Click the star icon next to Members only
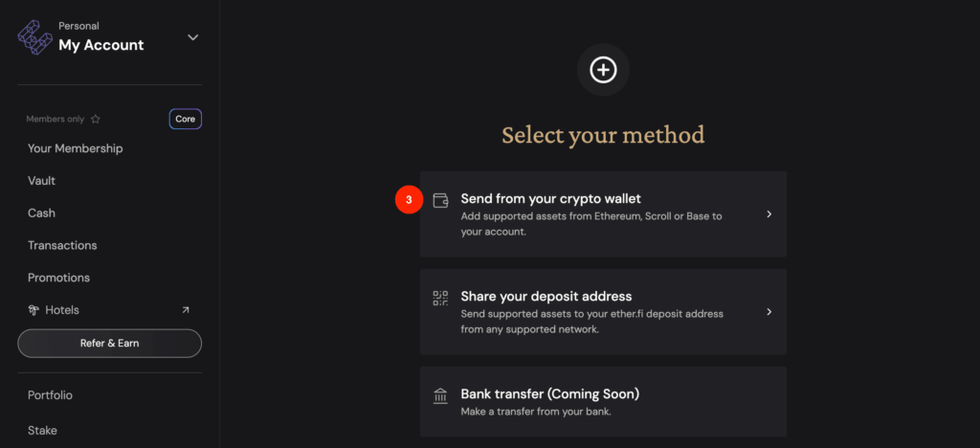 96,119
